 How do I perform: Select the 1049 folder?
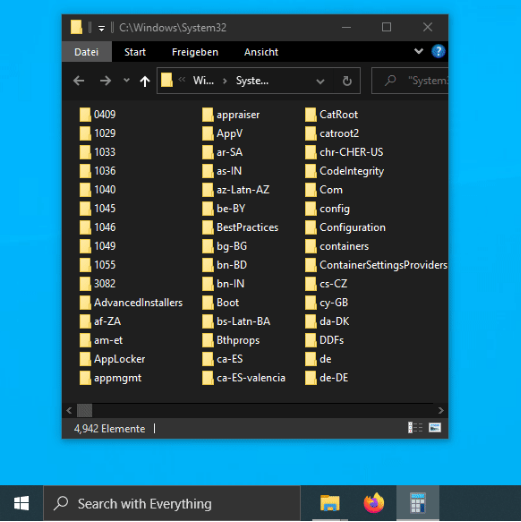point(98,246)
